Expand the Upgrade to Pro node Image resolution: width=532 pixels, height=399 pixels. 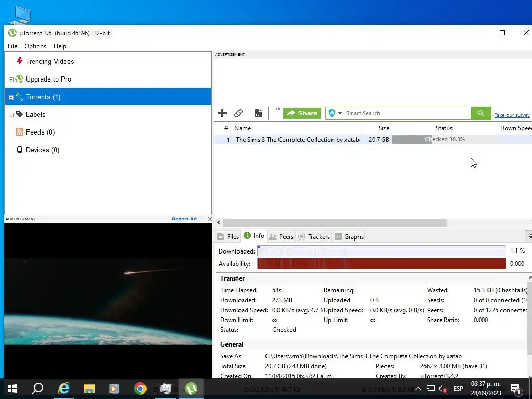(11, 79)
